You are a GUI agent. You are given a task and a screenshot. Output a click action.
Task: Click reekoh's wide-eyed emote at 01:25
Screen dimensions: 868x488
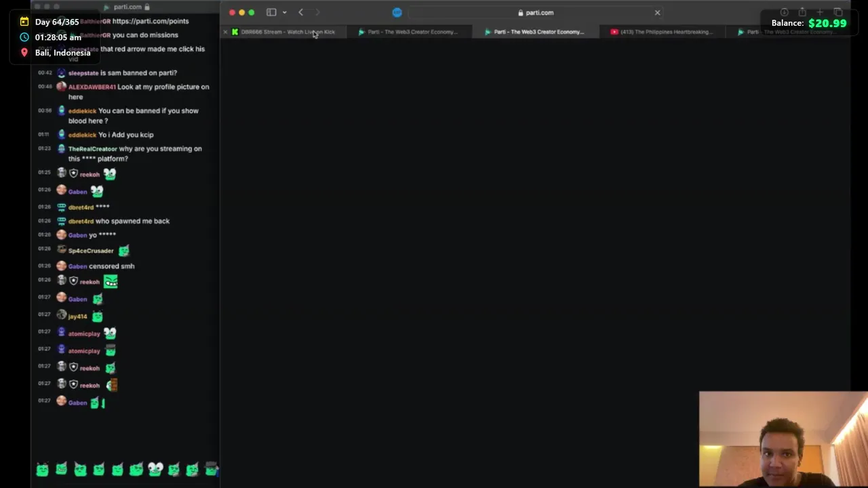tap(109, 174)
